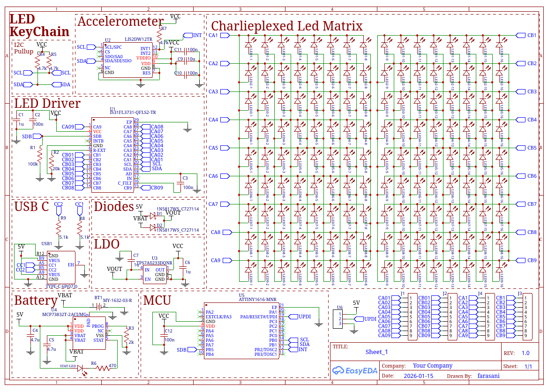
Task: Select the MY-1632-03-R battery holder BT1
Action: point(98,307)
